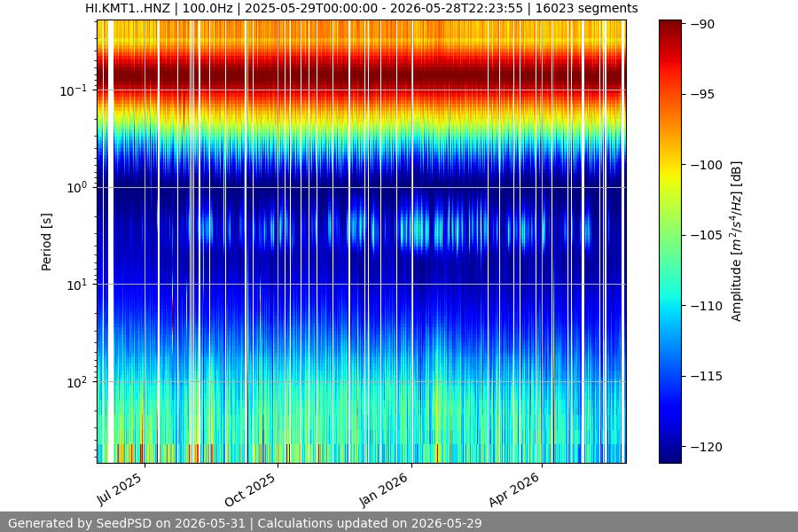Click the 10⁻¹ period tick label

[73, 90]
